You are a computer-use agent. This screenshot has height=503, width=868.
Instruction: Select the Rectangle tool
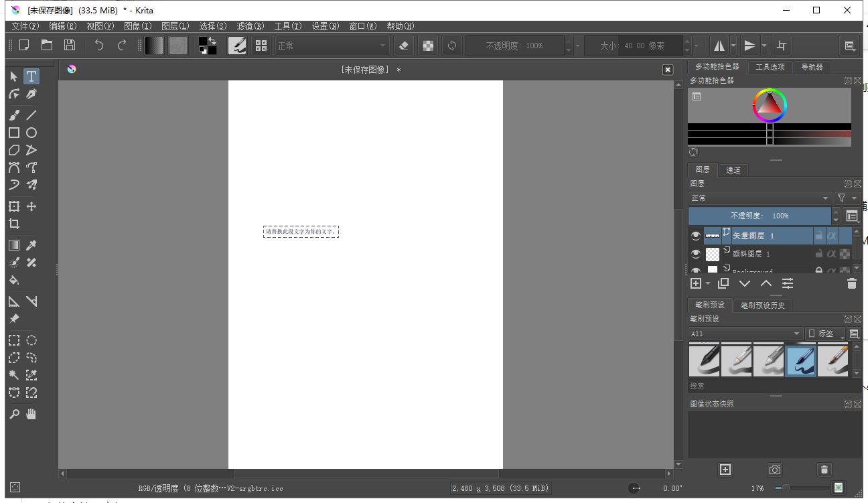click(x=14, y=133)
